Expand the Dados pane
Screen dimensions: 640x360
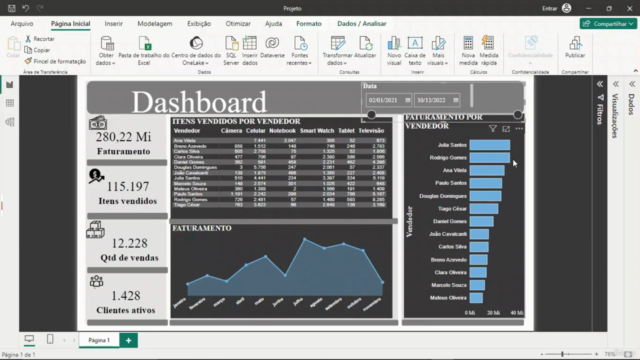[x=632, y=84]
